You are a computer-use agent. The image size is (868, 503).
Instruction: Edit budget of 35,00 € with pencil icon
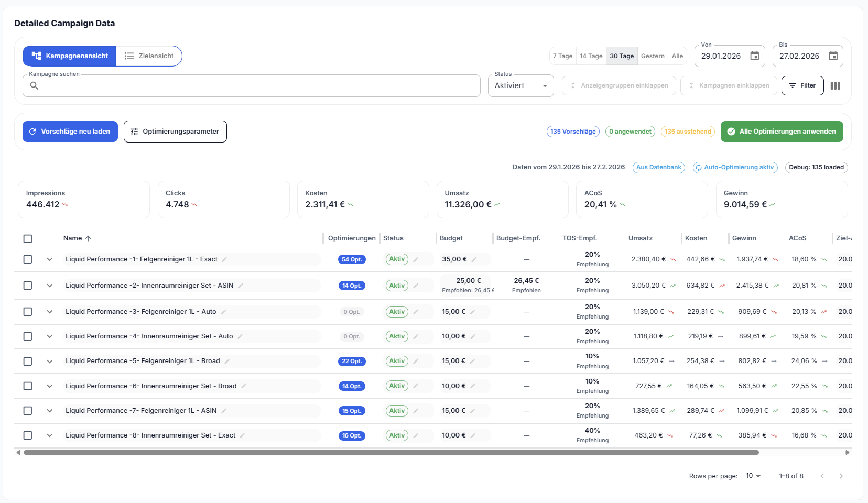pos(474,259)
